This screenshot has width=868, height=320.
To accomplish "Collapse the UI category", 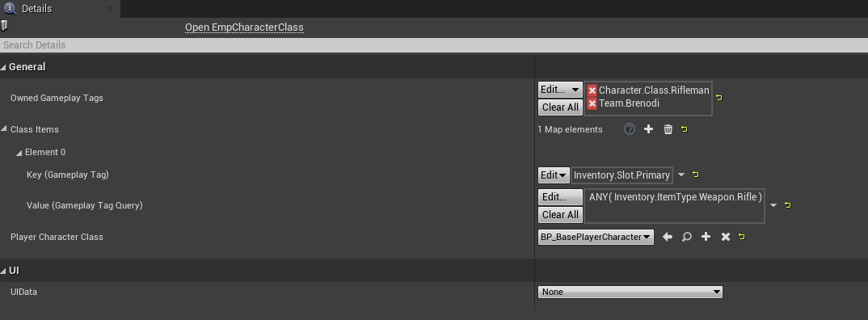I will point(4,271).
